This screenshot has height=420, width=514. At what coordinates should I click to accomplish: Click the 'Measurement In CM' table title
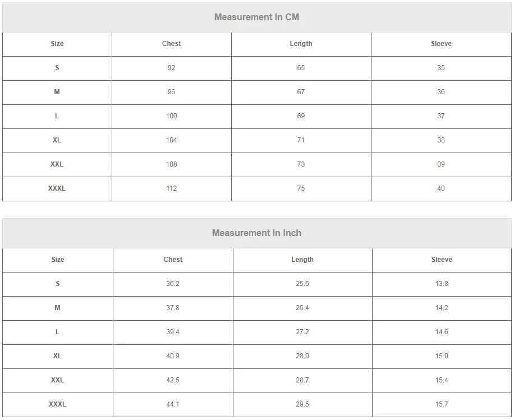[256, 17]
